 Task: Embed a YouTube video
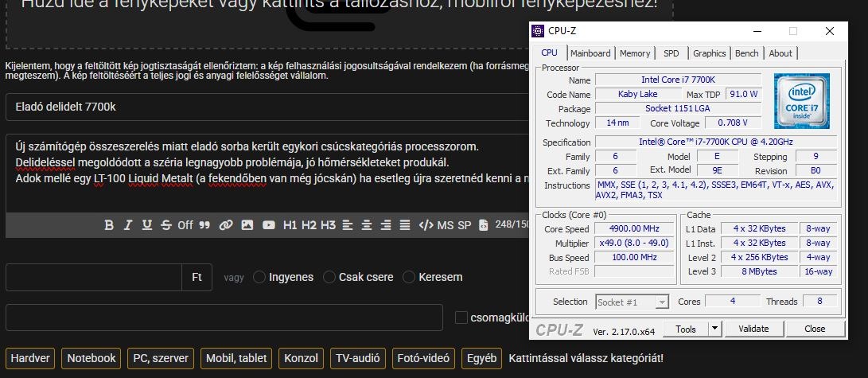point(268,225)
